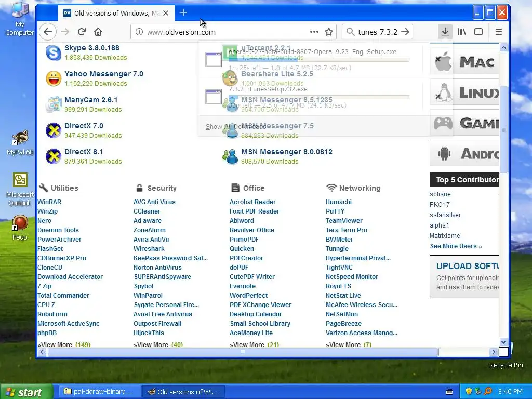View more Networking (7)
Image resolution: width=532 pixels, height=399 pixels.
click(x=349, y=344)
